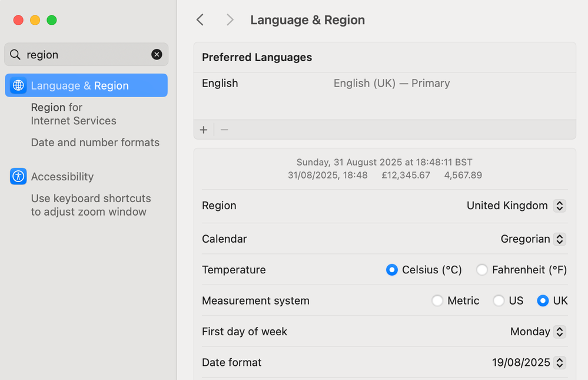Choose Metric measurement system
This screenshot has width=588, height=380.
pyautogui.click(x=437, y=300)
